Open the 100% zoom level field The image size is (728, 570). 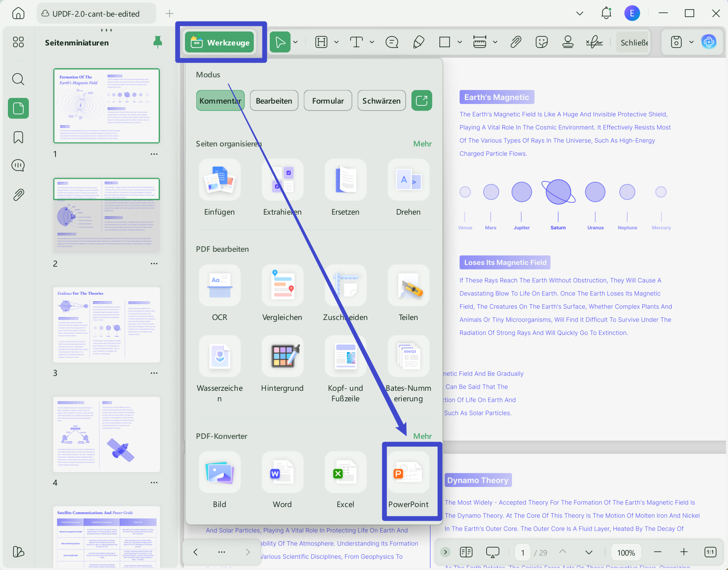[x=626, y=553]
